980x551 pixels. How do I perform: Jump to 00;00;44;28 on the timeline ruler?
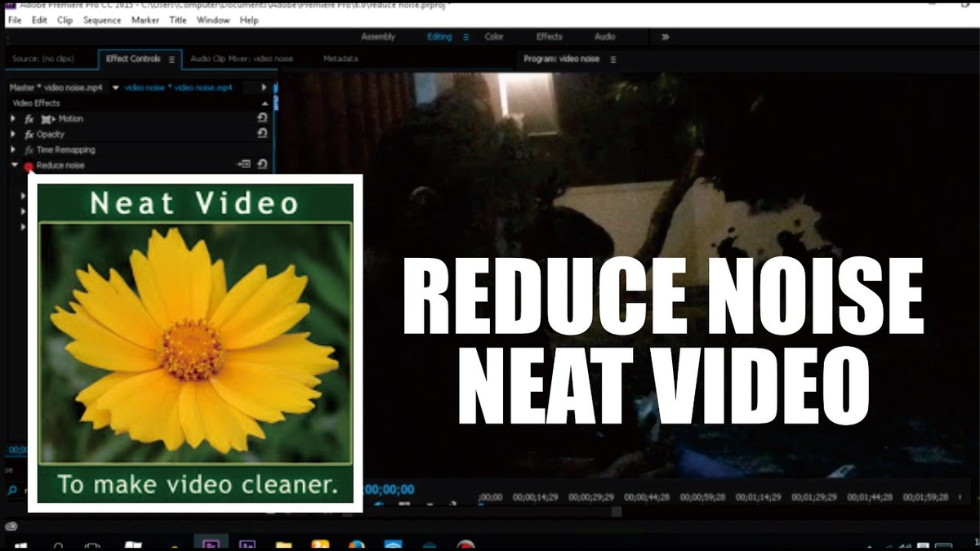coord(647,497)
